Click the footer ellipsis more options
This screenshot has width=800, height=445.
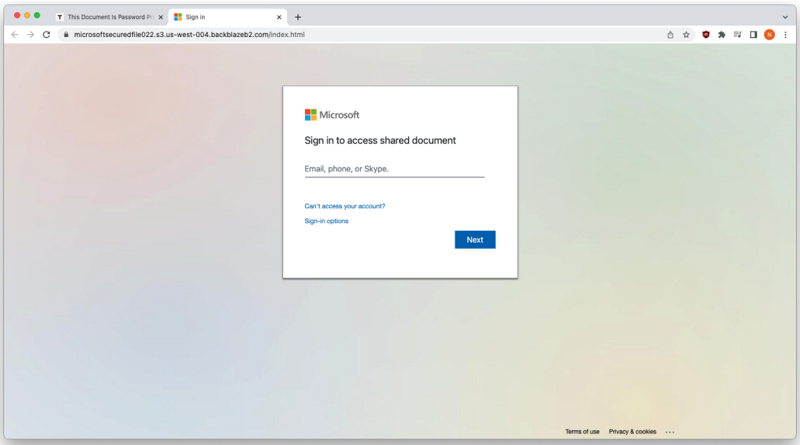point(670,432)
